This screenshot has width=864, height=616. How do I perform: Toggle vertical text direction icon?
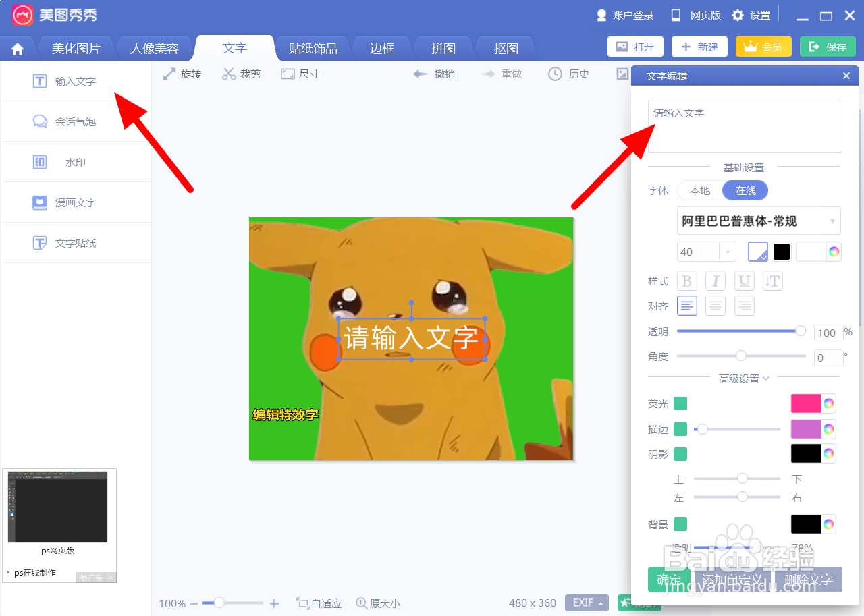pyautogui.click(x=772, y=281)
